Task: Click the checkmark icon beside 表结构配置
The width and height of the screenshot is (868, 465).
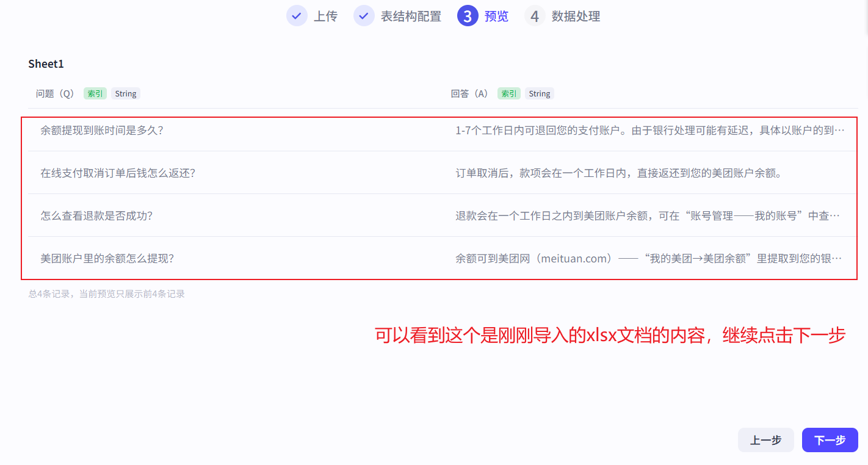Action: [x=364, y=16]
